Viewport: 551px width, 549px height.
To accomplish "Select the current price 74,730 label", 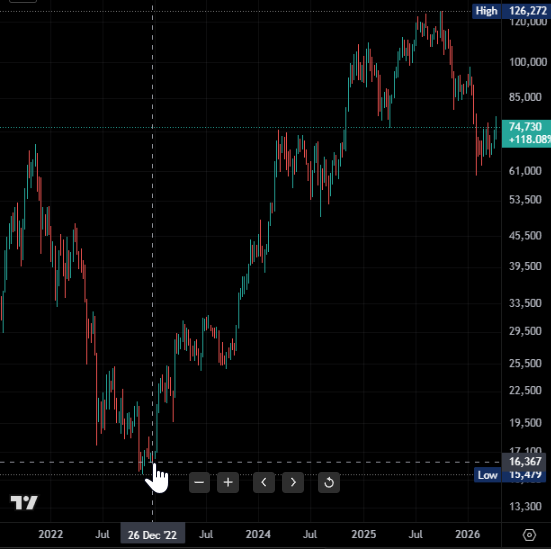I will click(x=526, y=133).
